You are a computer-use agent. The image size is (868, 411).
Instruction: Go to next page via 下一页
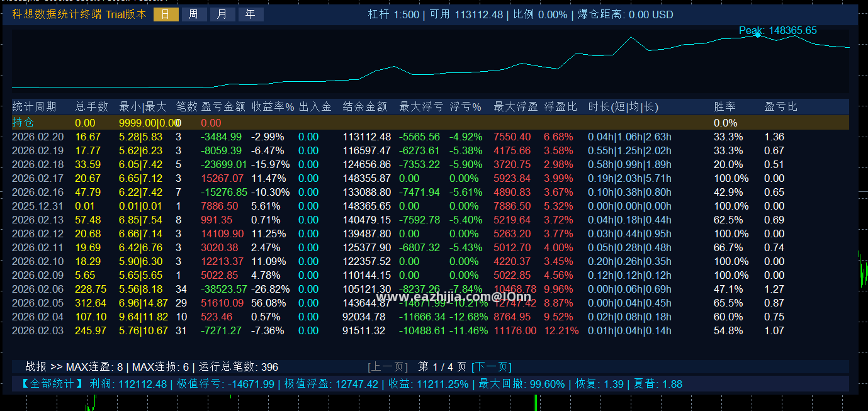click(492, 366)
